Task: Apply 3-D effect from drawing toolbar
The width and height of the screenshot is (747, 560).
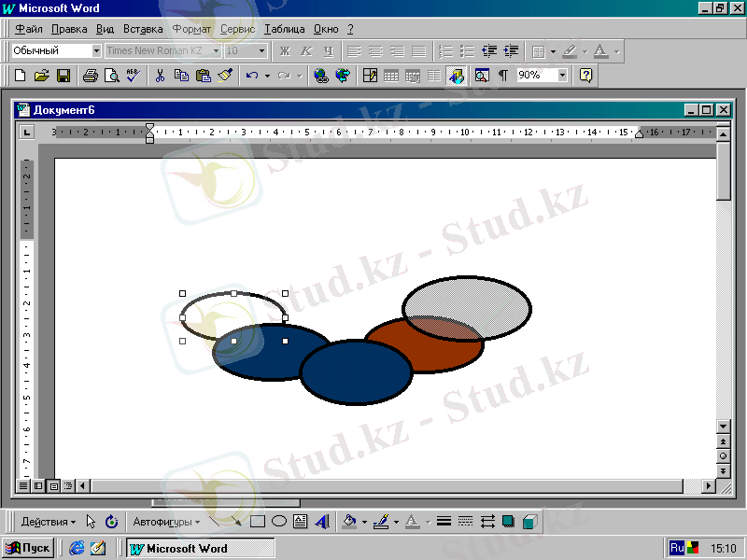Action: point(529,522)
